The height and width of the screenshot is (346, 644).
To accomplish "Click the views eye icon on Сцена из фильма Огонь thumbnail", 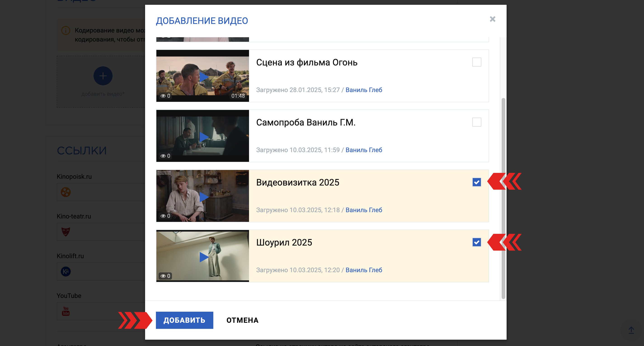I will pos(163,96).
